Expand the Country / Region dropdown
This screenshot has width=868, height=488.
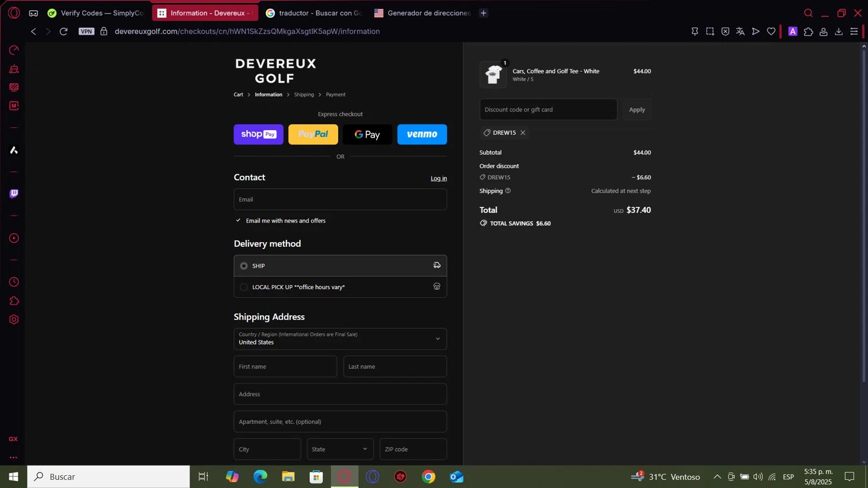[340, 339]
